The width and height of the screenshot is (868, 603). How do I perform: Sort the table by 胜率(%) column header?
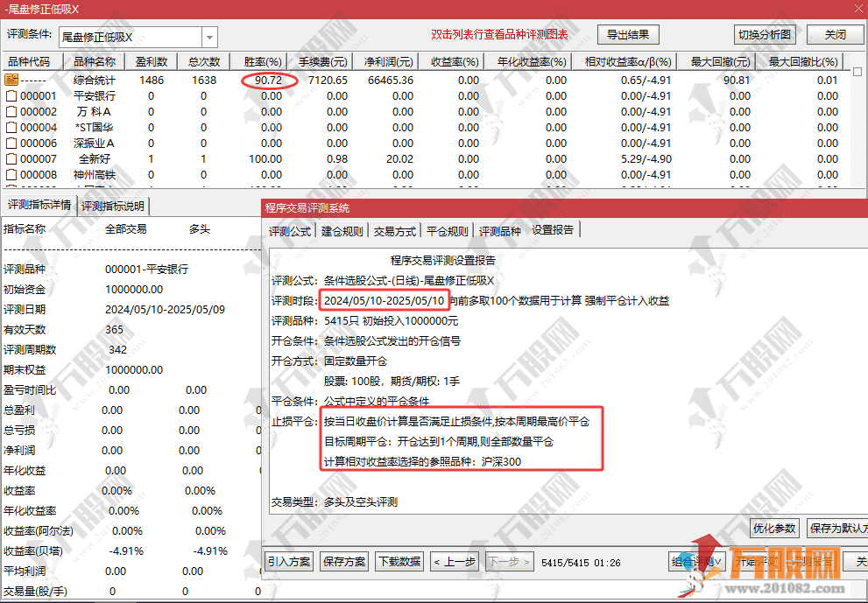coord(263,62)
